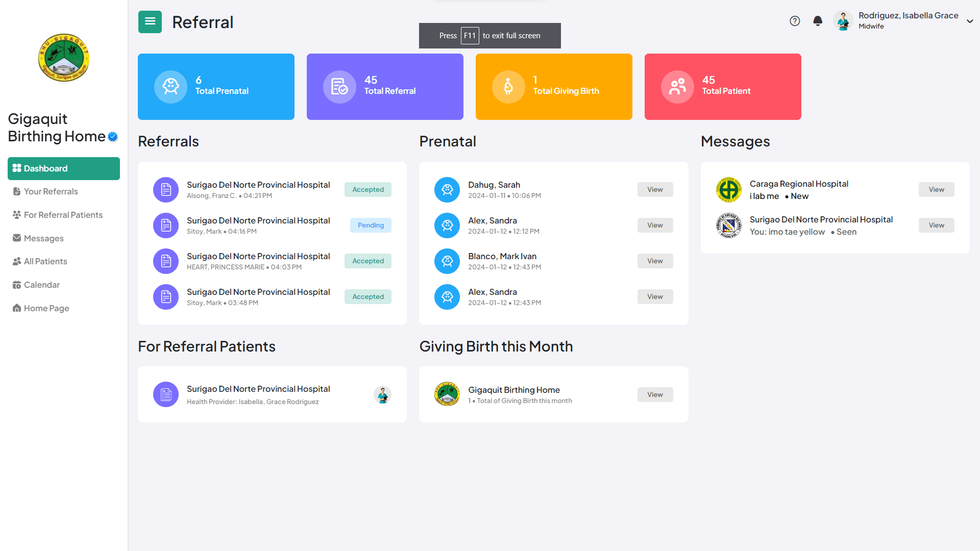View Giving Birth record for Gigaquit Birthing Home
The height and width of the screenshot is (551, 980).
(655, 394)
